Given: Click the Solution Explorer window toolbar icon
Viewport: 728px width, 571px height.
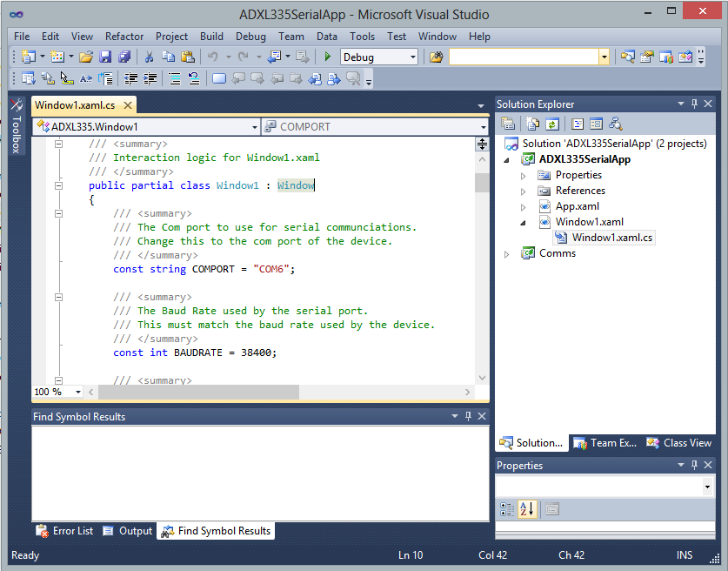Looking at the screenshot, I should 628,57.
